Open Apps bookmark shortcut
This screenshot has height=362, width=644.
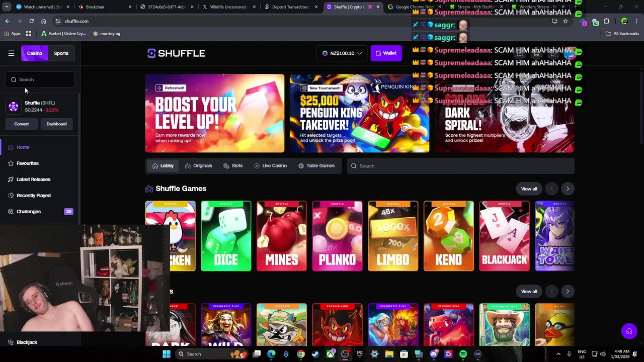point(12,34)
